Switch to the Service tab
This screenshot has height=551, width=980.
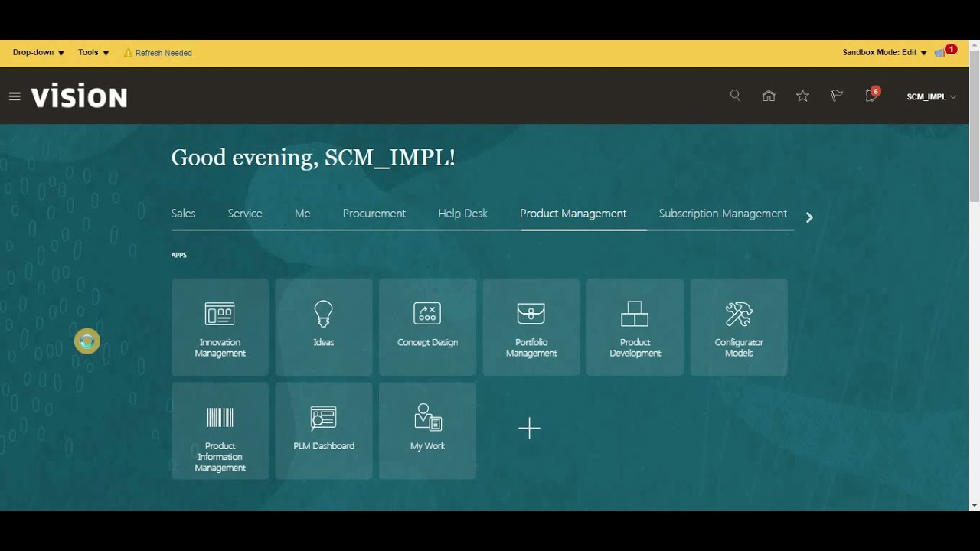(x=245, y=214)
